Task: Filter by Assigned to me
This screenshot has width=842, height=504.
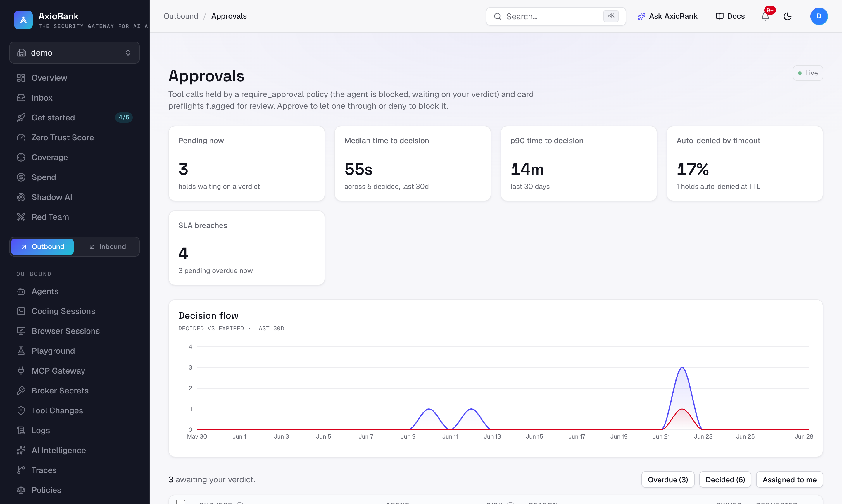Action: pos(789,479)
